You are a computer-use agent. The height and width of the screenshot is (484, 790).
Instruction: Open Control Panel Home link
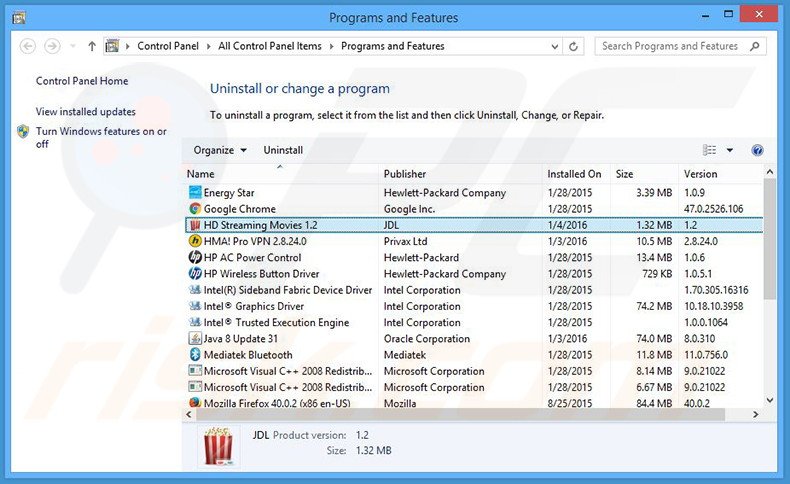click(x=82, y=81)
